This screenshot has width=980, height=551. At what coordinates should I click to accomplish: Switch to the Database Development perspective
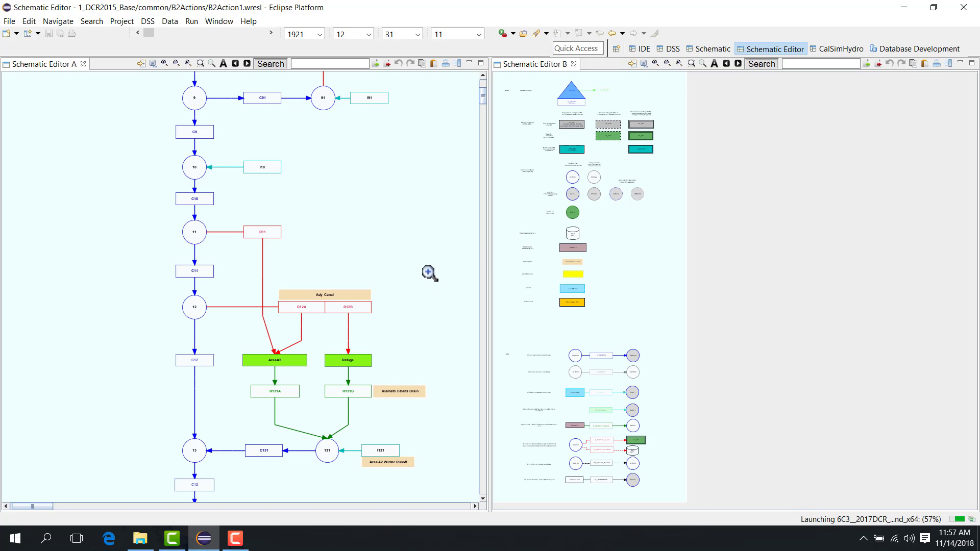[914, 49]
